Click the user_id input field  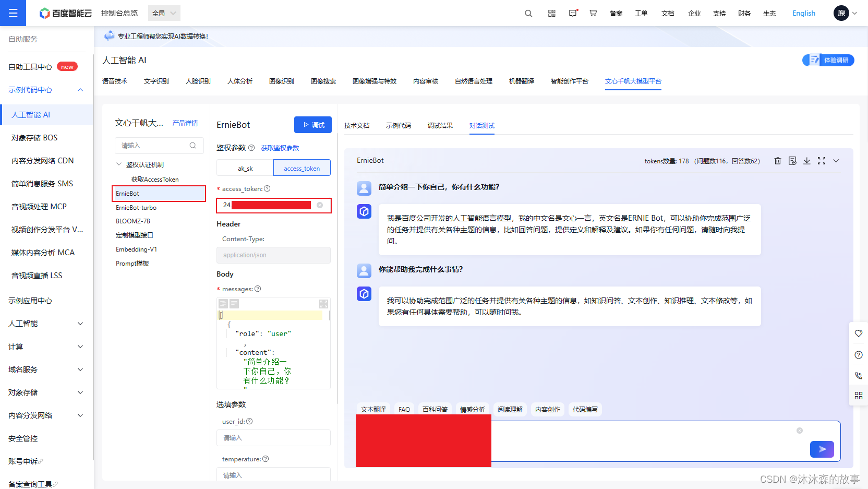273,438
